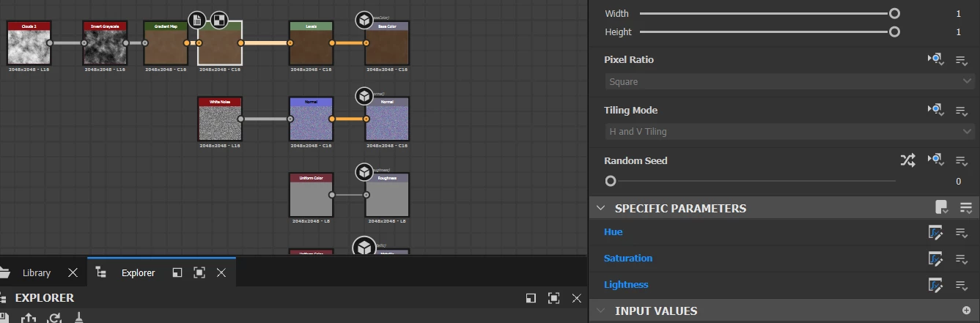Close the Library tab
The width and height of the screenshot is (980, 323).
(x=73, y=272)
